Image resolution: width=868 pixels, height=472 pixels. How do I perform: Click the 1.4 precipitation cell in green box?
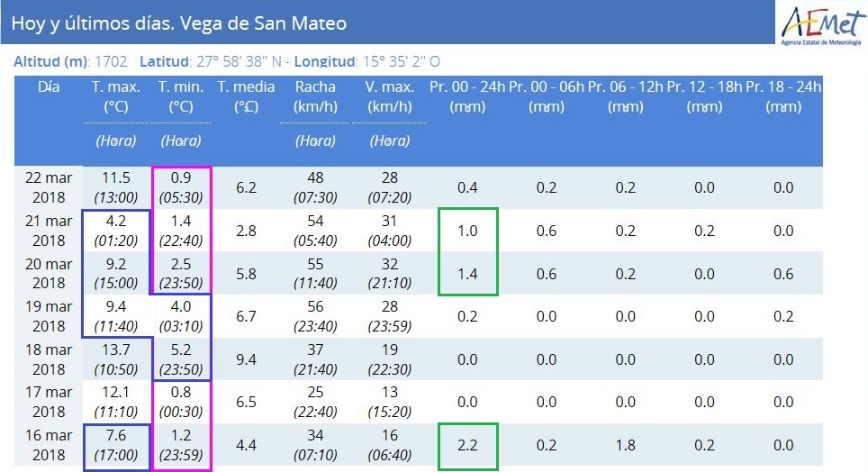click(x=467, y=274)
